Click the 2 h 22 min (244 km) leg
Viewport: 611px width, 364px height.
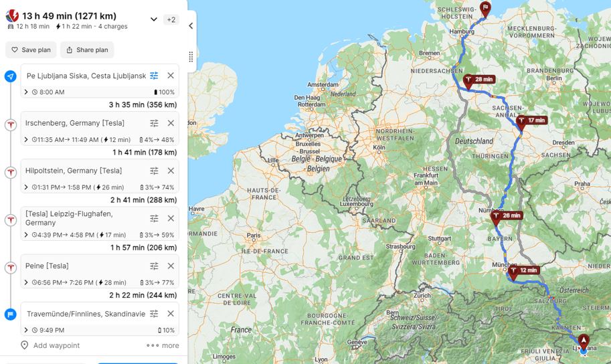[x=143, y=294]
